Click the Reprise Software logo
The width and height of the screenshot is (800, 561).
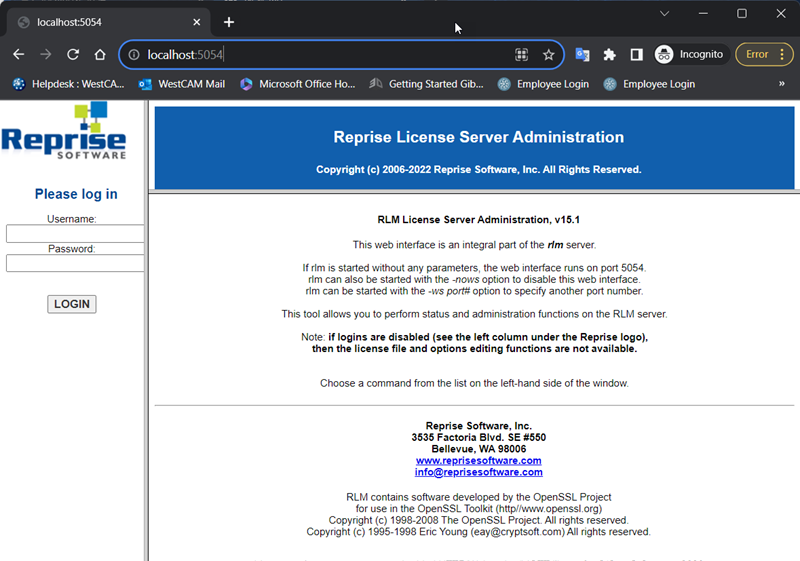pos(64,131)
